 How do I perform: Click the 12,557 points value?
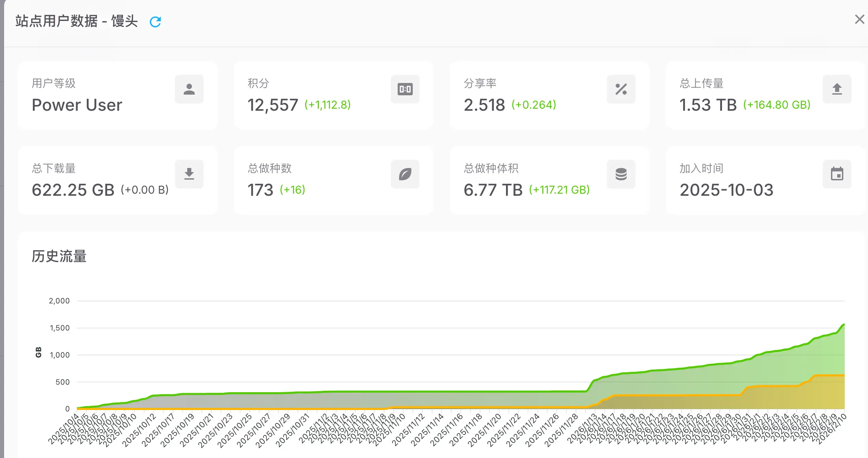click(273, 105)
